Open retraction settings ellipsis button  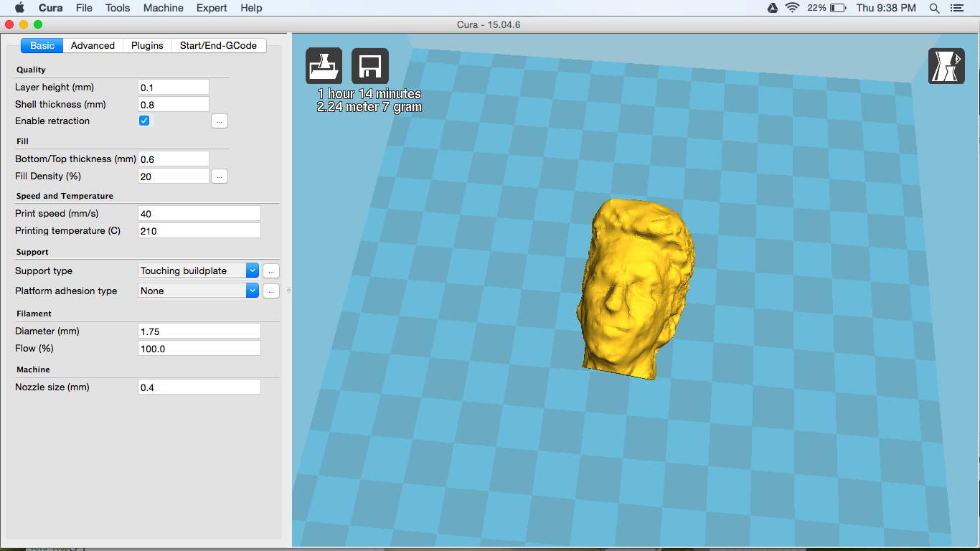pyautogui.click(x=220, y=121)
